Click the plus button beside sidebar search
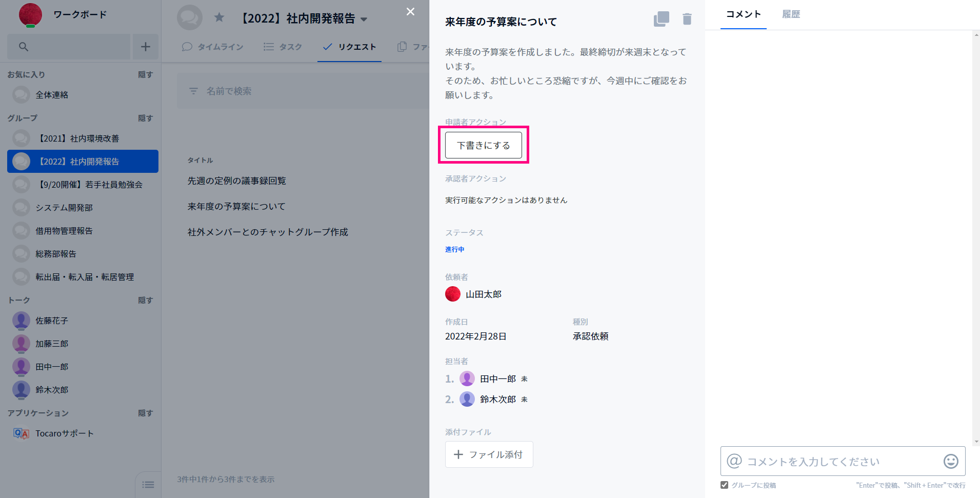 [146, 47]
